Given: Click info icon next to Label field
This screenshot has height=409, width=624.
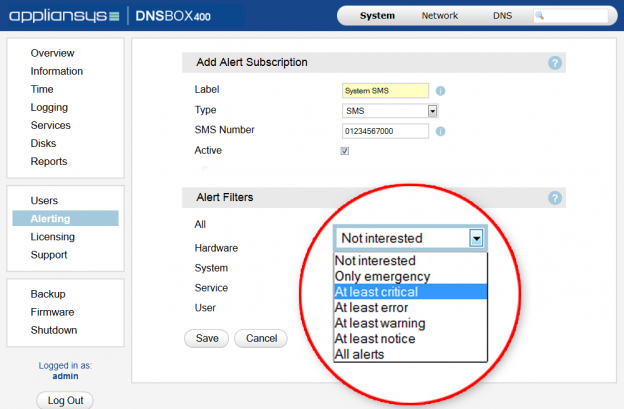Looking at the screenshot, I should click(440, 91).
